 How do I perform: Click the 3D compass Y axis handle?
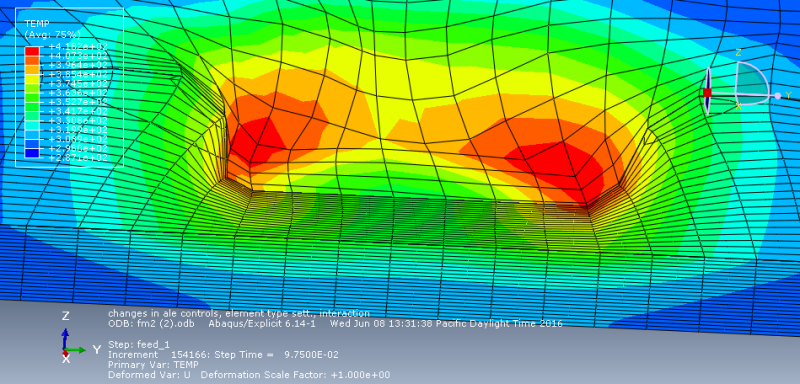point(778,96)
